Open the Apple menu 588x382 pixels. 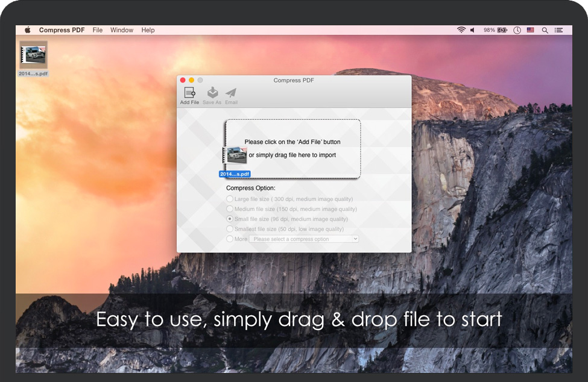27,30
